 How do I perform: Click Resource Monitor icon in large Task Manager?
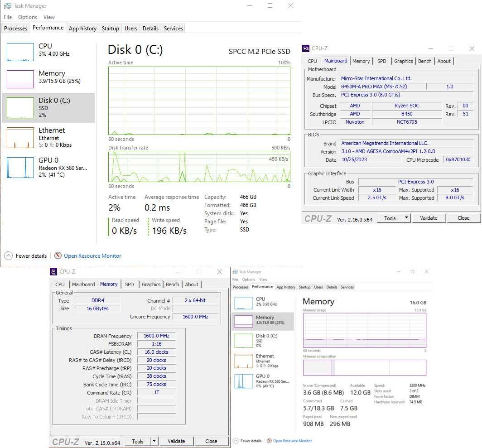pos(58,255)
